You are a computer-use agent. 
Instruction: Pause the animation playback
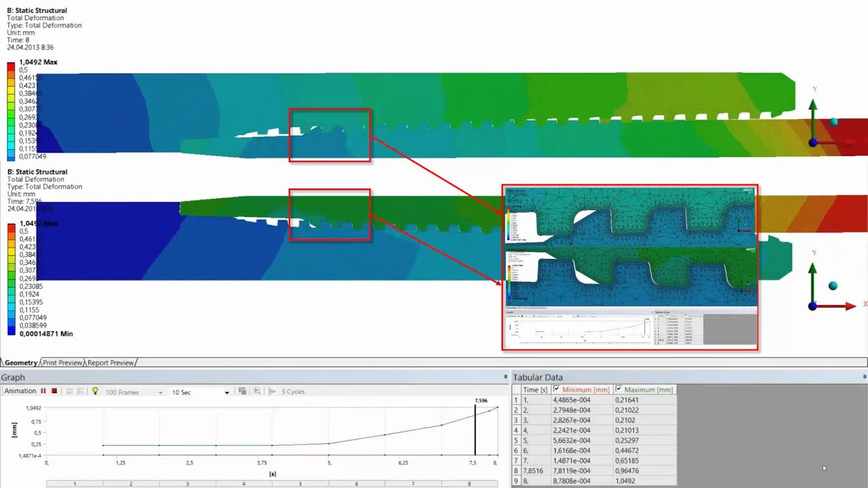(x=43, y=391)
